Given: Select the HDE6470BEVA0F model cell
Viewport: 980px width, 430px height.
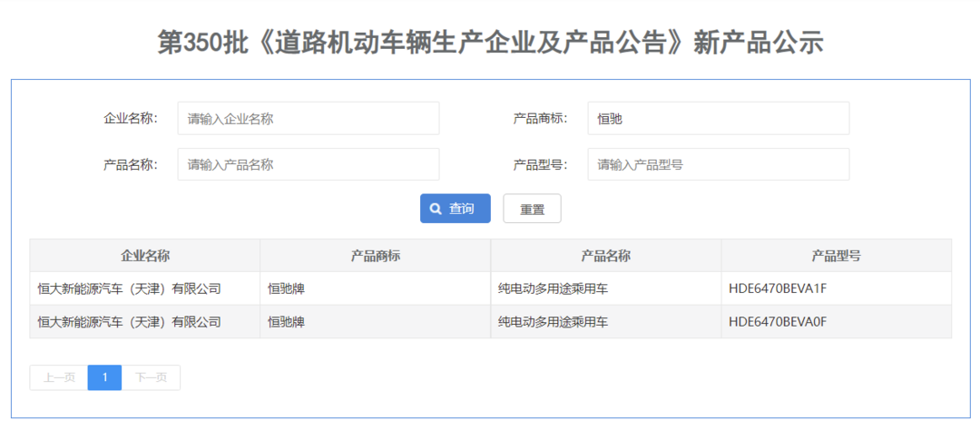Looking at the screenshot, I should coord(778,321).
